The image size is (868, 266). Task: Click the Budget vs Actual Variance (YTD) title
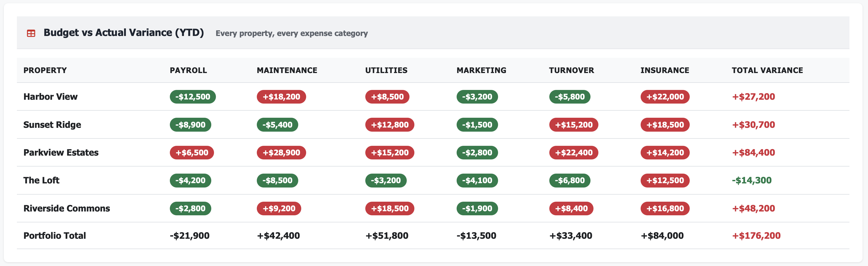(x=124, y=33)
